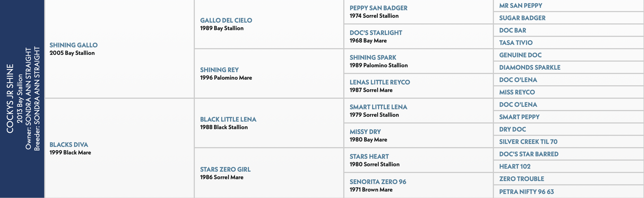
Task: Select the SHINING REY mare link
Action: [x=219, y=70]
